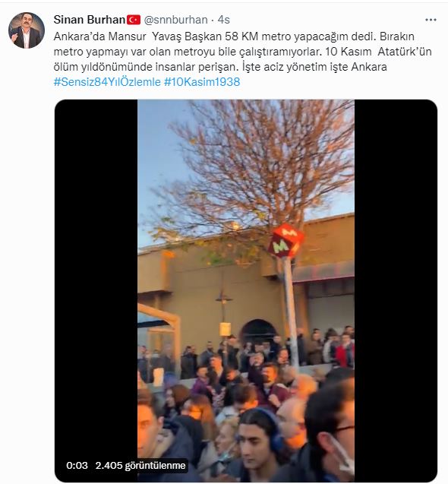The width and height of the screenshot is (448, 484).
Task: Click the tree in the video frame
Action: click(256, 173)
